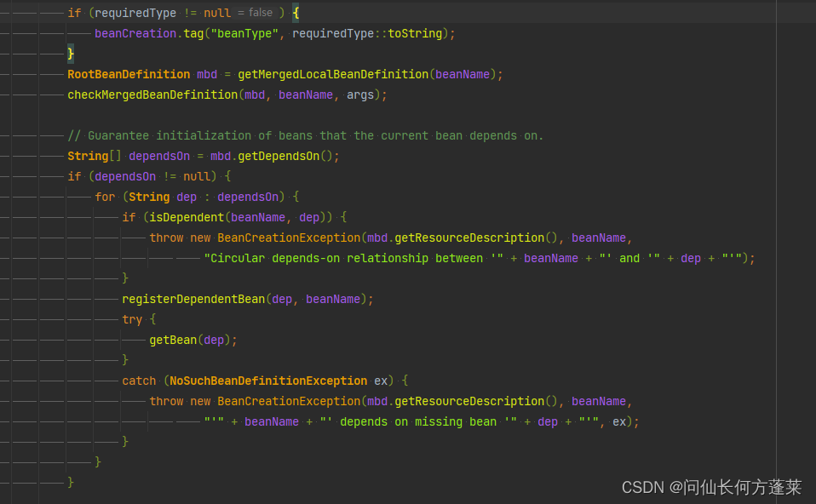This screenshot has width=816, height=504.
Task: Click the 'ex' argument ending the exception call
Action: coord(619,421)
